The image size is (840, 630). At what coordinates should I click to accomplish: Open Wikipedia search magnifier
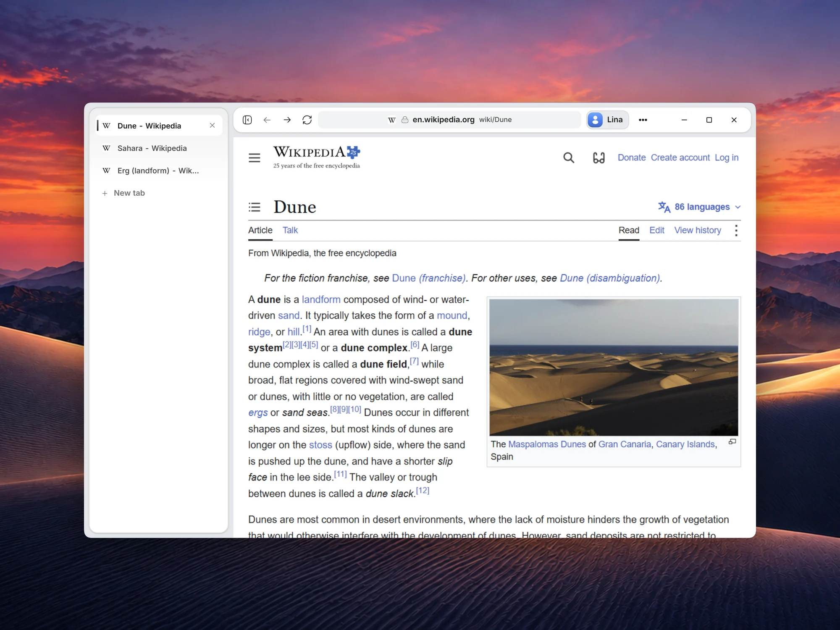coord(569,158)
